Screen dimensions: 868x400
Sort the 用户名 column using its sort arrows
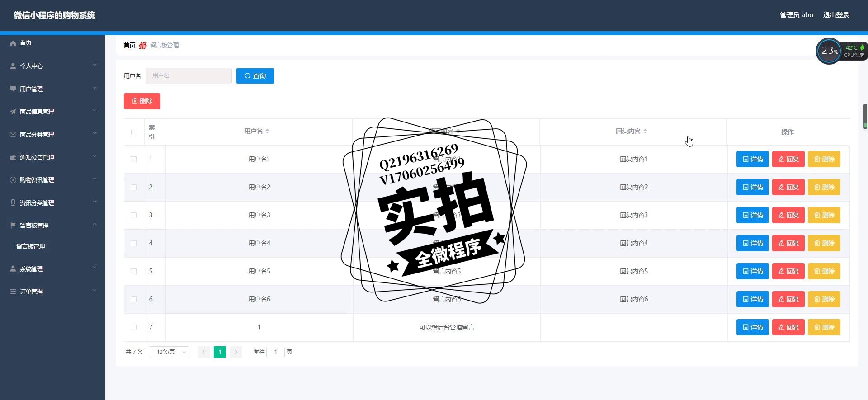tap(268, 131)
